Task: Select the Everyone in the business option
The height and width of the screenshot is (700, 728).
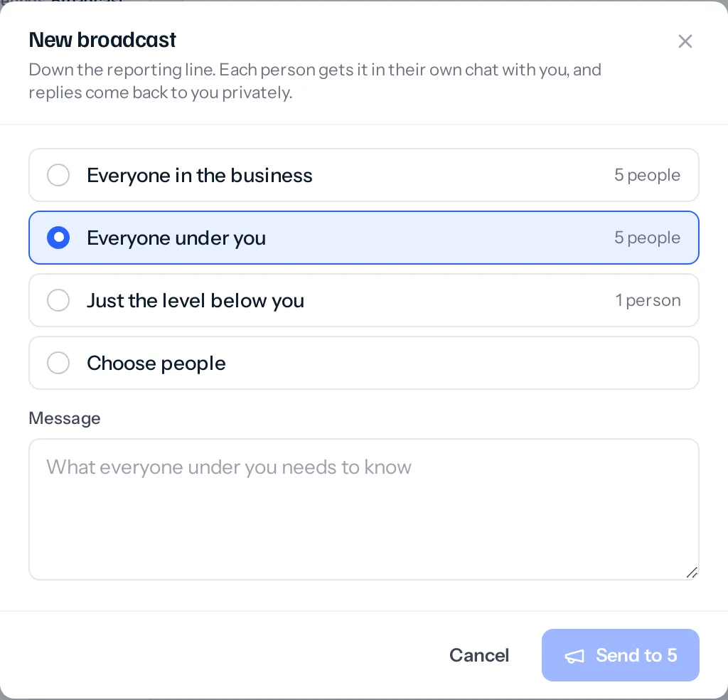Action: coord(363,175)
